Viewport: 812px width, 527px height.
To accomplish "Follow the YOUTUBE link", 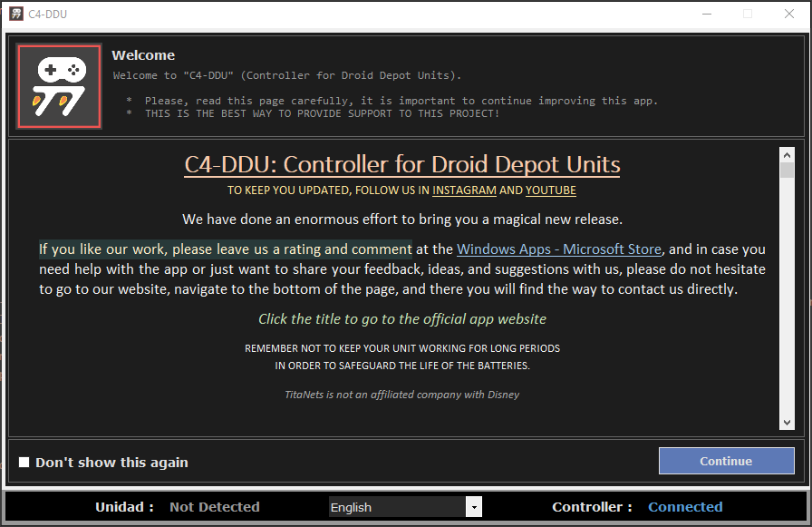I will click(x=550, y=190).
